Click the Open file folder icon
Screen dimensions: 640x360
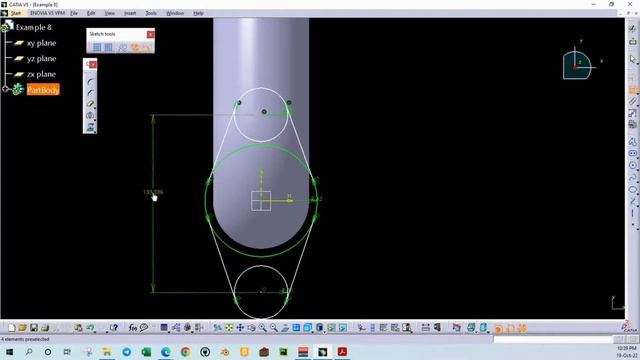pos(22,328)
